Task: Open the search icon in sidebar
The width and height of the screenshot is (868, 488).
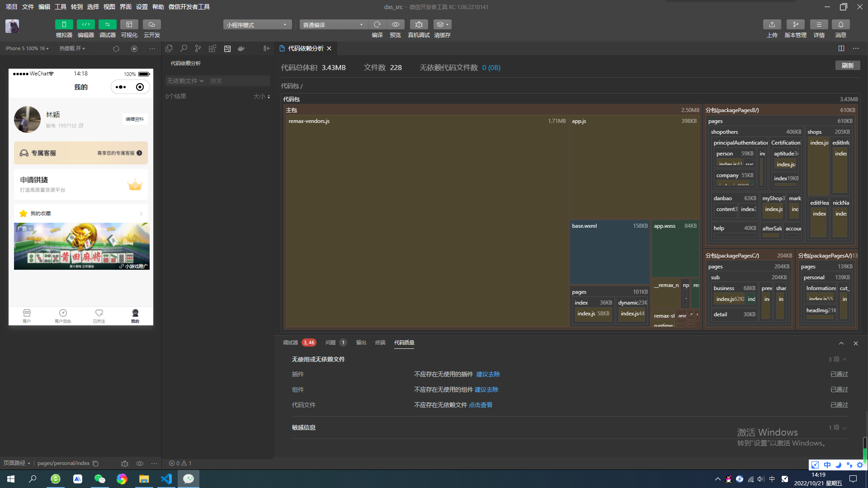Action: pyautogui.click(x=184, y=48)
